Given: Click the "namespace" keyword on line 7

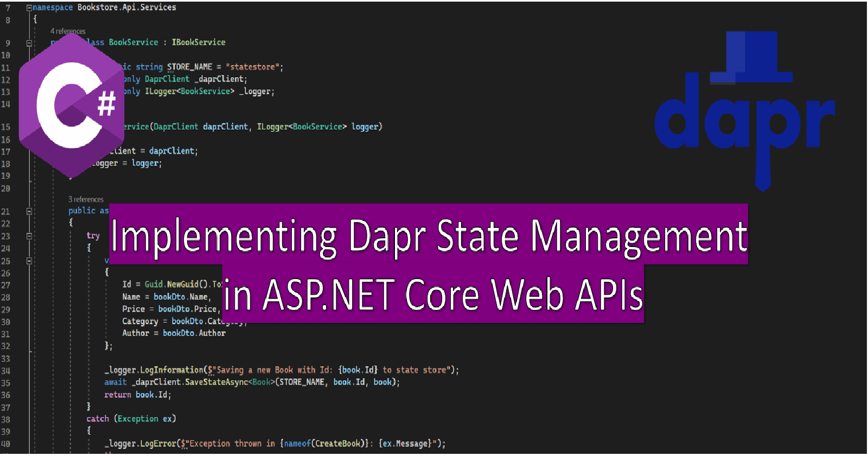Looking at the screenshot, I should click(x=53, y=8).
